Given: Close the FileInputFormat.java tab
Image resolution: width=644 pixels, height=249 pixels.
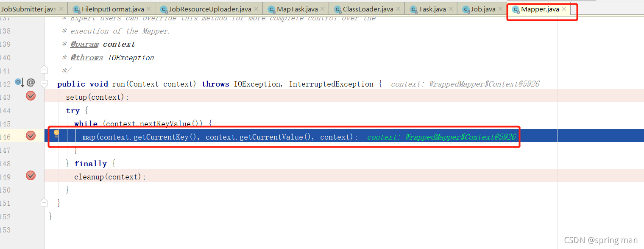Looking at the screenshot, I should 149,9.
